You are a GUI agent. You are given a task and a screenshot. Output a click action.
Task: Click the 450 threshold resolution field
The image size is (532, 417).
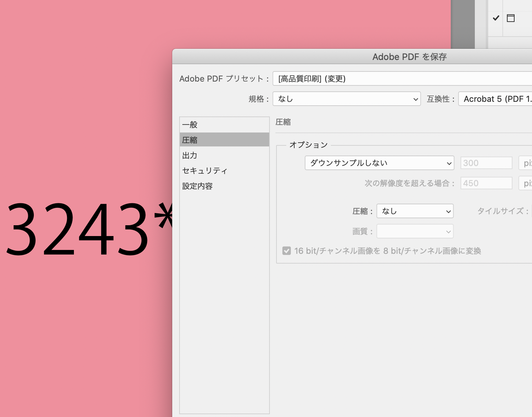pyautogui.click(x=486, y=183)
